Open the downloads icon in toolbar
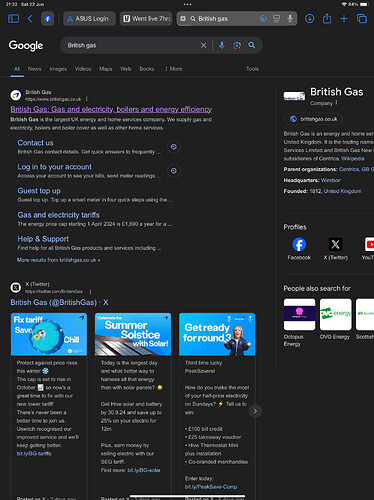Viewport: 374px width, 500px height. (309, 19)
